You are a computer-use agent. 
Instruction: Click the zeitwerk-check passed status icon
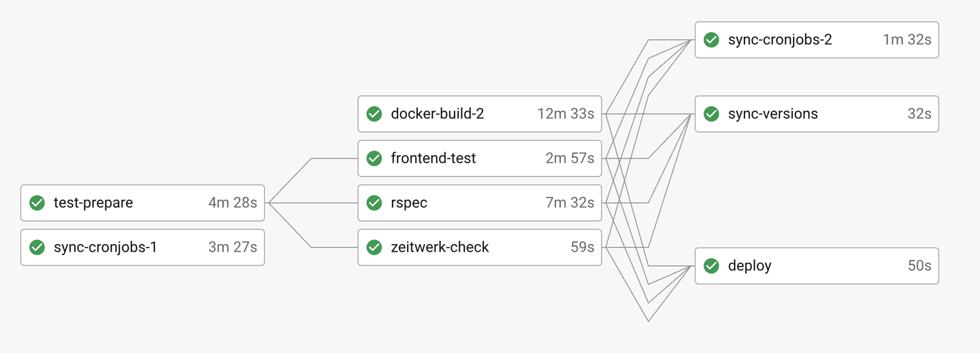pos(374,248)
